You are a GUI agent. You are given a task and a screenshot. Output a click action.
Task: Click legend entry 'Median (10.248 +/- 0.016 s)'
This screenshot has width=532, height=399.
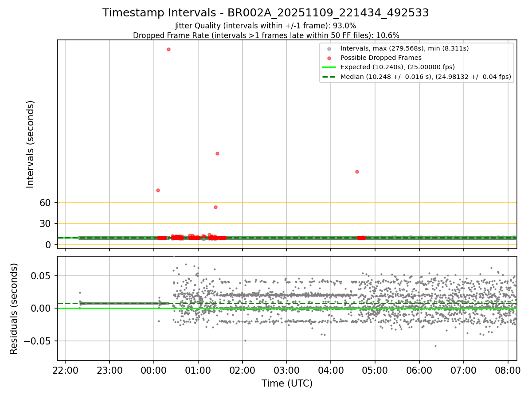[426, 77]
